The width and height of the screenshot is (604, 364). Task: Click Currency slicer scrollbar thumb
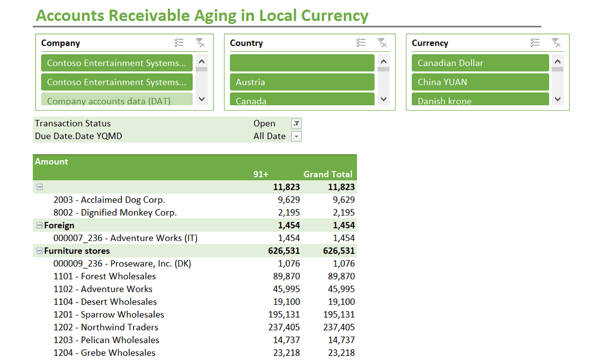point(557,69)
